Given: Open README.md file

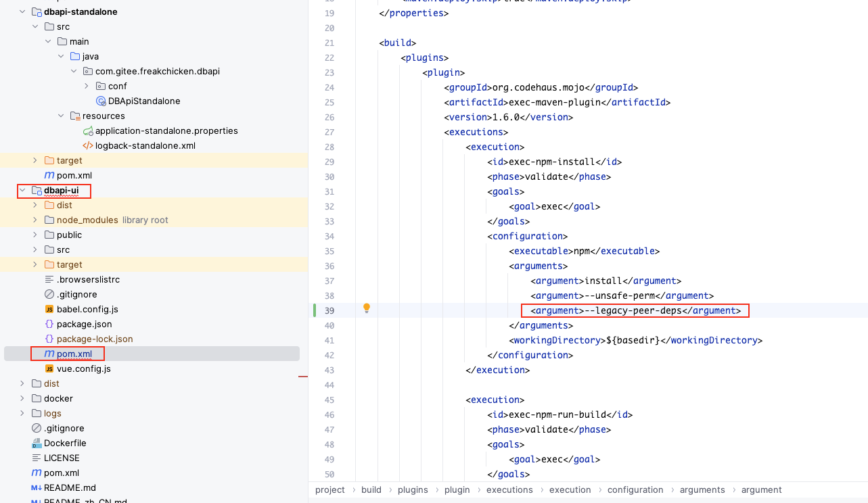Looking at the screenshot, I should (x=69, y=487).
